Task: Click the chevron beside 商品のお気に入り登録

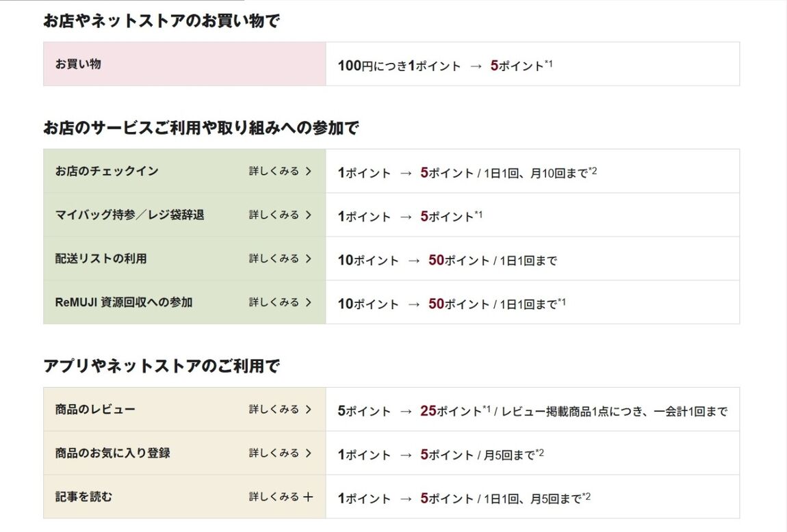Action: [309, 453]
